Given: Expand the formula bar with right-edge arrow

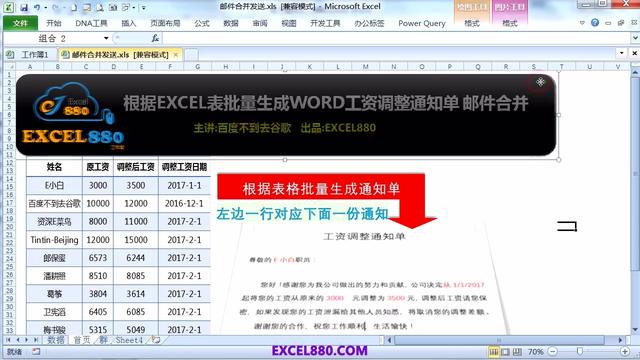Looking at the screenshot, I should point(635,38).
